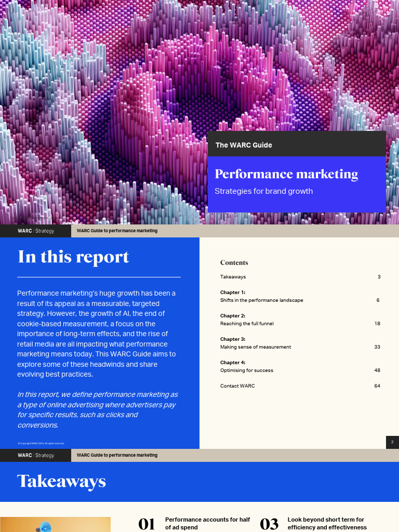Click the 'Takeaways' page heading

click(61, 482)
